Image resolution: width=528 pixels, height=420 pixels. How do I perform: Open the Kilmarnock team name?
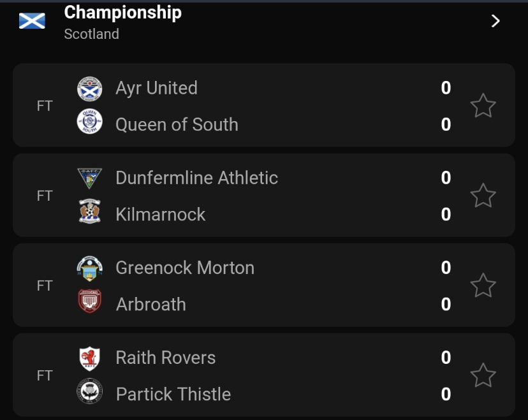(161, 214)
